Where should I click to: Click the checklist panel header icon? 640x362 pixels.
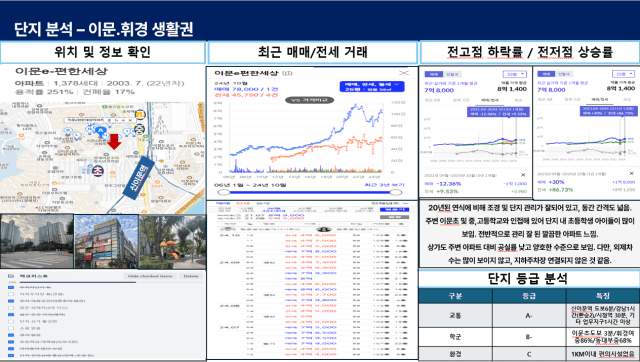coord(11,276)
